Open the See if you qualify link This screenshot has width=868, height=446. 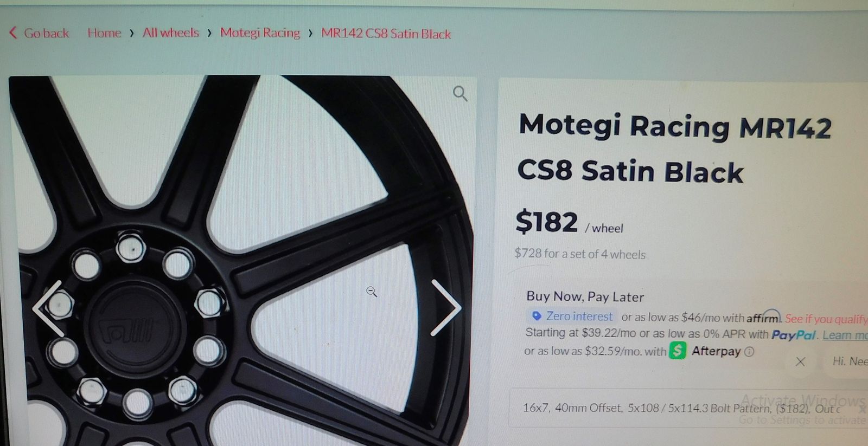click(x=826, y=319)
